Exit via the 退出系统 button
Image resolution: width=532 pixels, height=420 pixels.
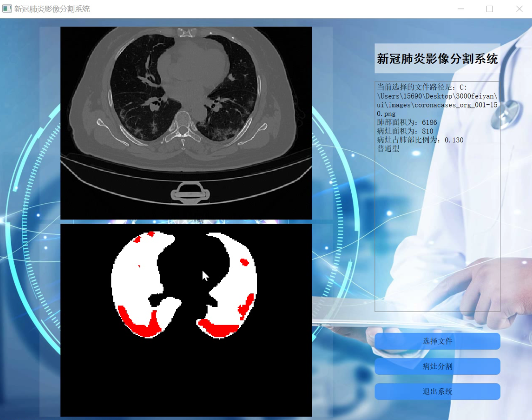point(437,391)
